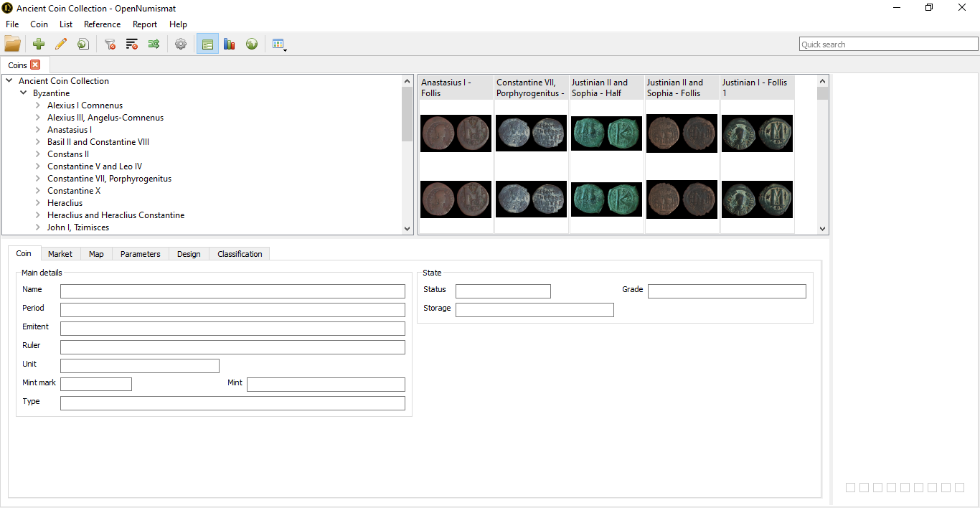This screenshot has width=980, height=508.
Task: Clear all filters with the funnel icon
Action: pyautogui.click(x=110, y=44)
